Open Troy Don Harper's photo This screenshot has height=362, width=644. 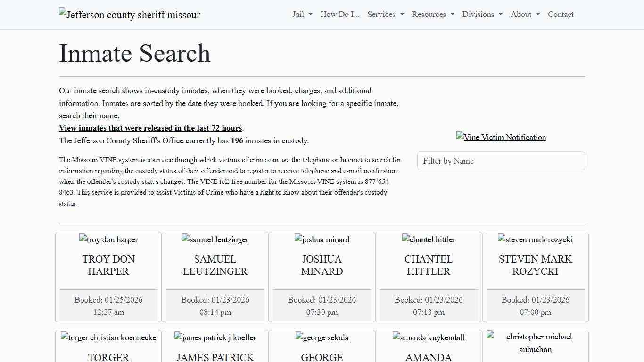point(108,239)
